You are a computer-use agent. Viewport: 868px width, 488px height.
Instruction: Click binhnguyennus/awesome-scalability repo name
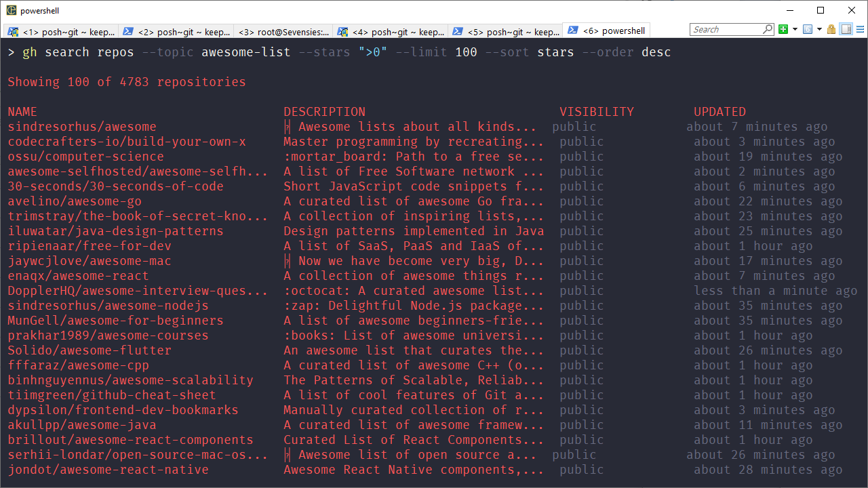tap(130, 380)
